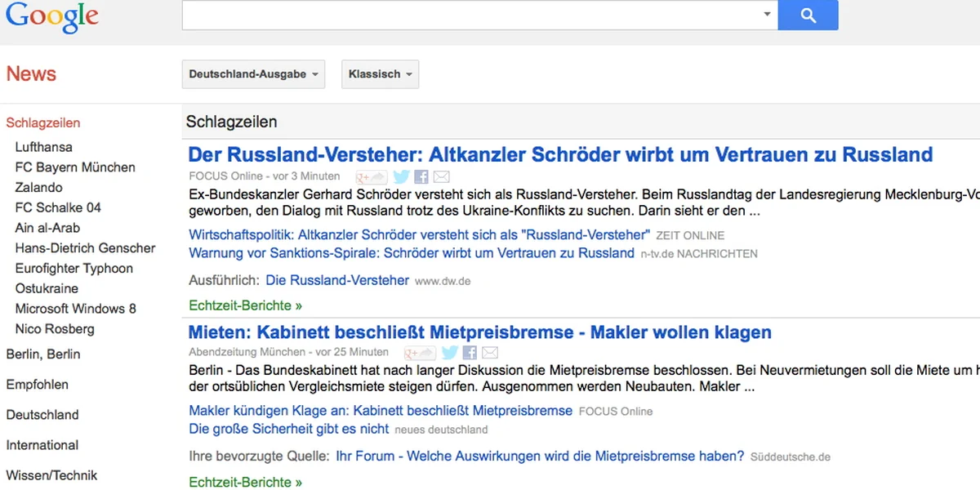Tweet the Schröder Russland-Versteher article
980x490 pixels.
[x=401, y=176]
